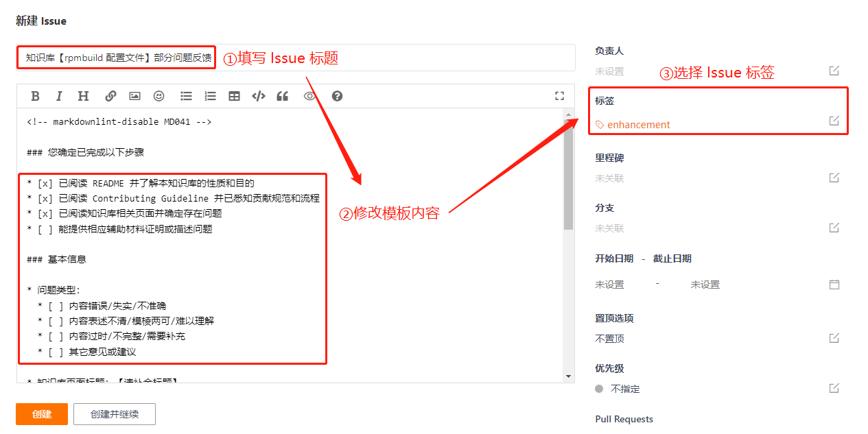Click the 未设置 value under 负责人
The height and width of the screenshot is (434, 868).
click(x=609, y=71)
